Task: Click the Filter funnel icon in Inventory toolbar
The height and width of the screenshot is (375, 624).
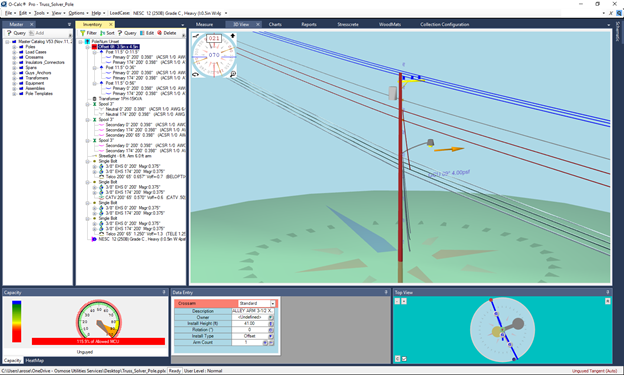Action: pyautogui.click(x=82, y=33)
